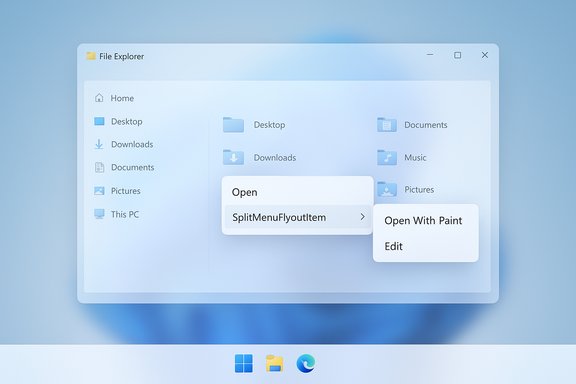Select the Downloads folder icon in main pane
This screenshot has height=384, width=576.
[233, 157]
